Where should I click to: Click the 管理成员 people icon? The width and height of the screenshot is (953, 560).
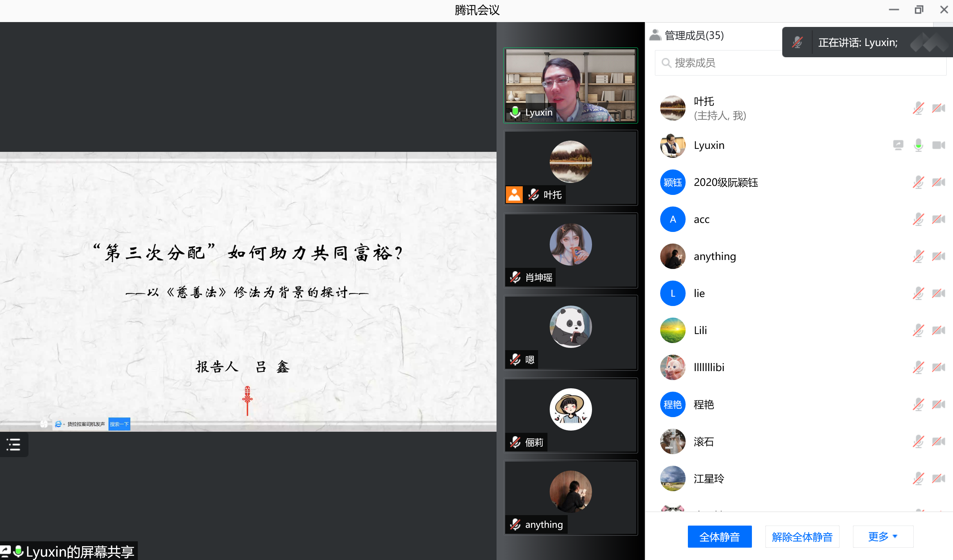[655, 35]
